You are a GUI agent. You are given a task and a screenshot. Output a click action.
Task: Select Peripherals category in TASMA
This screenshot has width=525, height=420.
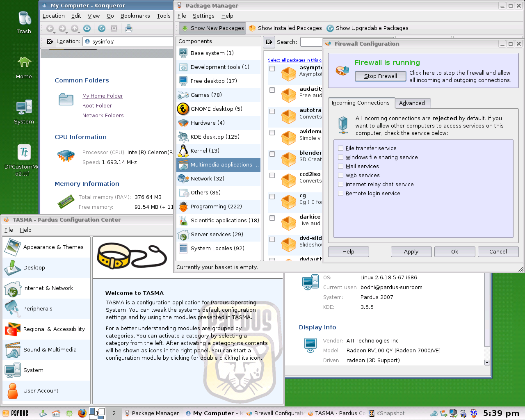(46, 309)
